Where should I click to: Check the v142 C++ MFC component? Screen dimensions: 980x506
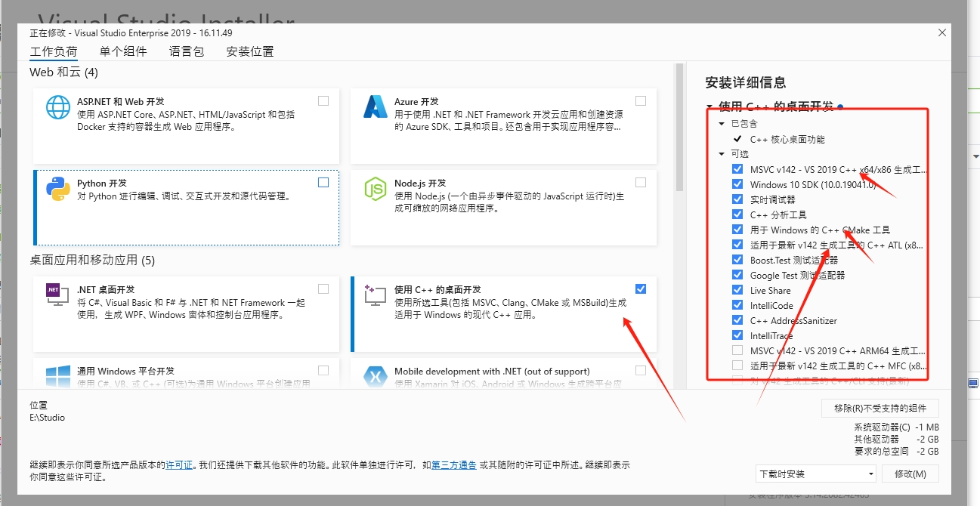click(x=737, y=366)
